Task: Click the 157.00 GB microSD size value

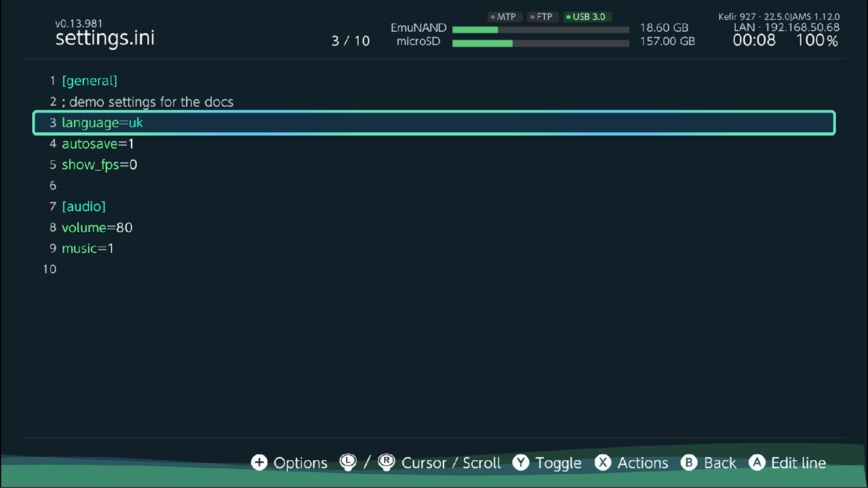Action: tap(667, 41)
